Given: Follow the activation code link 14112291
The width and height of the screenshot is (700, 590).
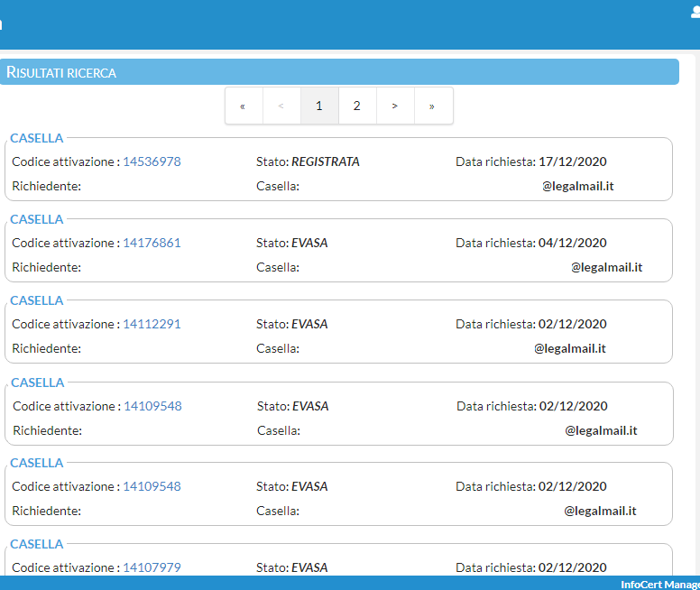Looking at the screenshot, I should (152, 324).
